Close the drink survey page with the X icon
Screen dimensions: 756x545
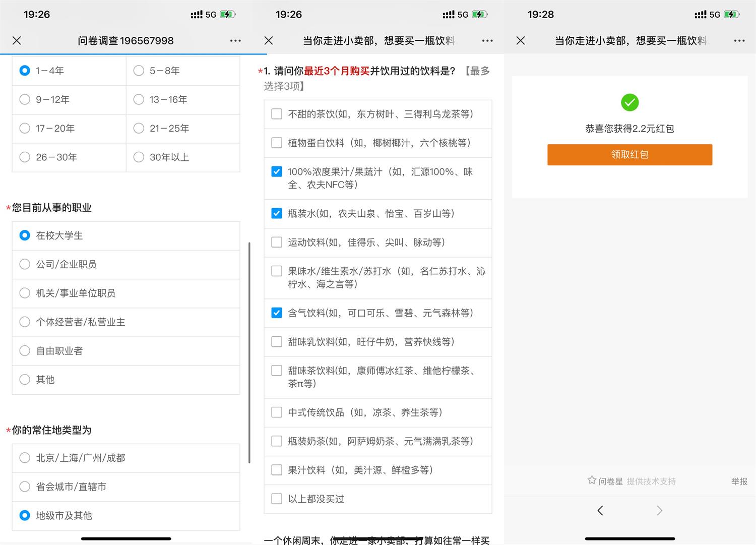268,40
